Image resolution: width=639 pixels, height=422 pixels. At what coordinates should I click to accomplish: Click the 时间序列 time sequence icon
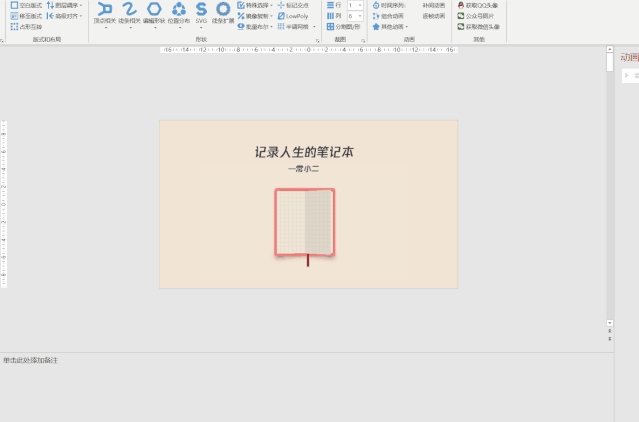(376, 5)
